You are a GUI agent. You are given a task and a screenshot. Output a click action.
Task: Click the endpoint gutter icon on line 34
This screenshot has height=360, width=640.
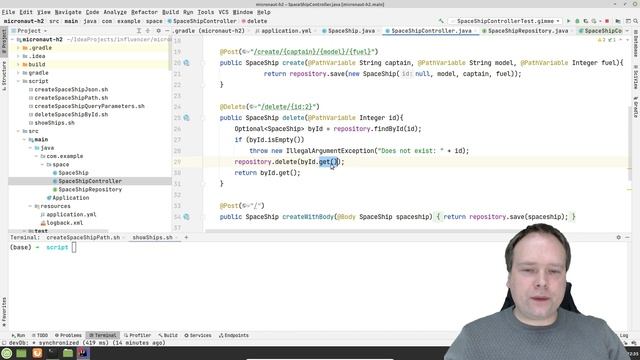point(187,217)
